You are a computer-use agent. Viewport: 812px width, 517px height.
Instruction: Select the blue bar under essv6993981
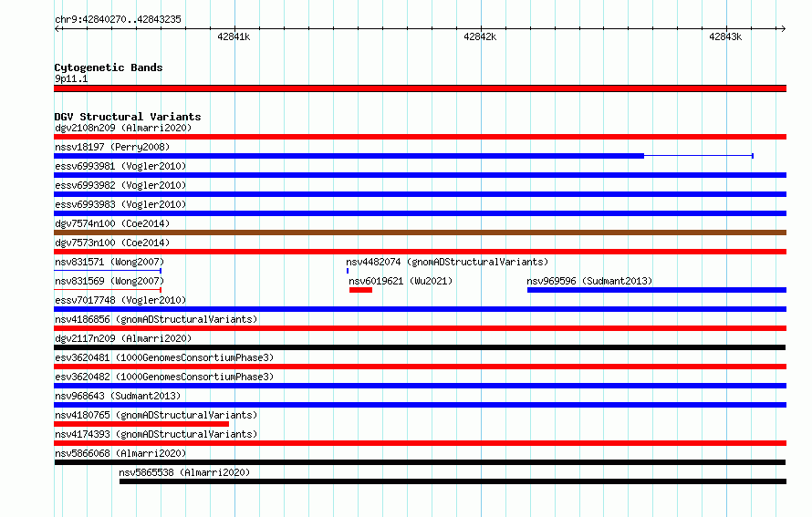coord(420,175)
